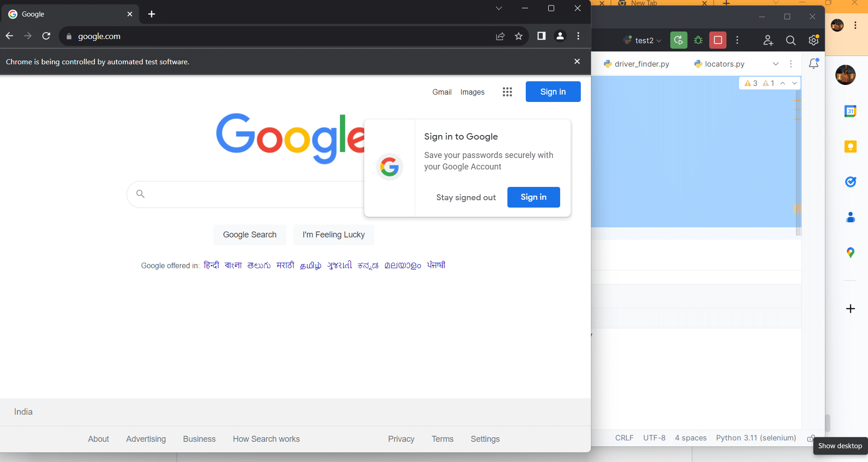Switch Google to Punjabi language
The image size is (868, 462).
[436, 265]
